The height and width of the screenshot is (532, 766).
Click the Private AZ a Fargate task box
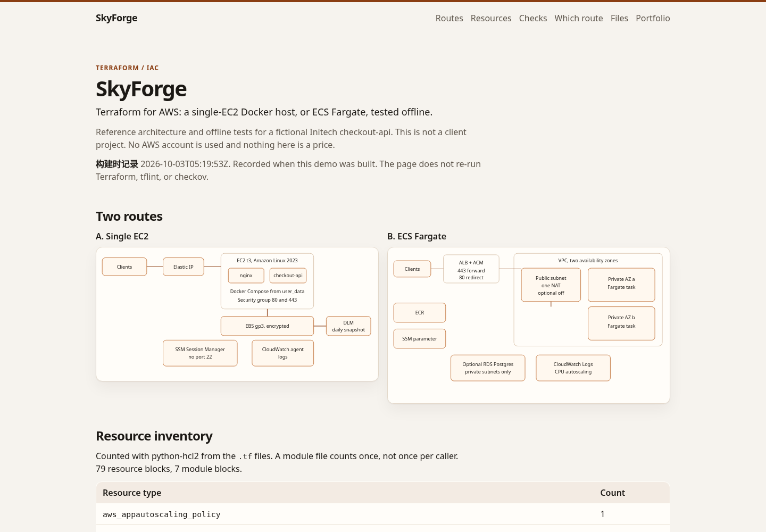pos(621,285)
